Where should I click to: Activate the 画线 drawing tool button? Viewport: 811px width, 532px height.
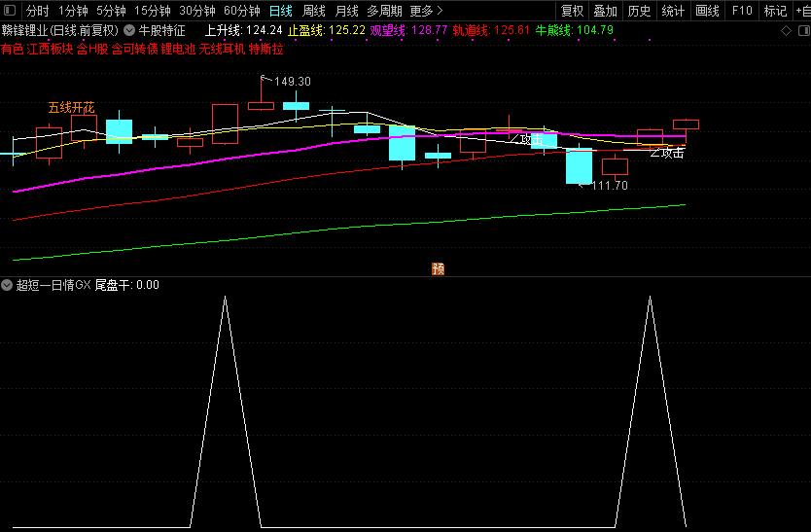pyautogui.click(x=707, y=11)
